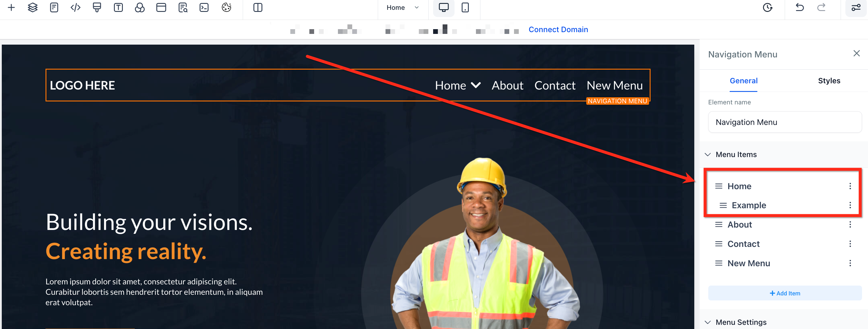Click the typography T icon
Viewport: 868px width, 329px height.
tap(118, 7)
